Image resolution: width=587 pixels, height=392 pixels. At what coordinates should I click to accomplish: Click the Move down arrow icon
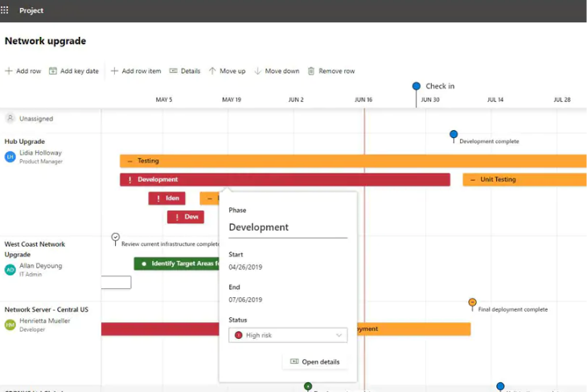pyautogui.click(x=258, y=71)
